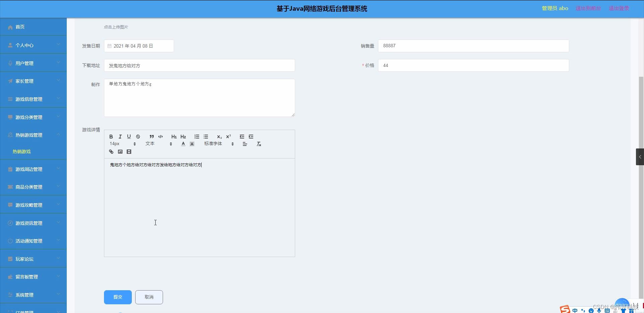
Task: Clear text formatting
Action: point(259,144)
